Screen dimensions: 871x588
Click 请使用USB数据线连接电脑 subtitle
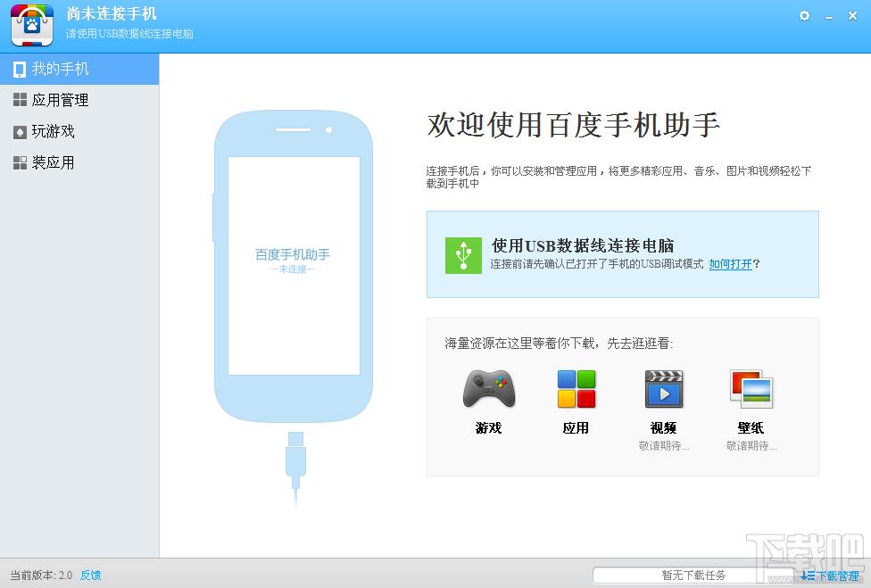(129, 34)
